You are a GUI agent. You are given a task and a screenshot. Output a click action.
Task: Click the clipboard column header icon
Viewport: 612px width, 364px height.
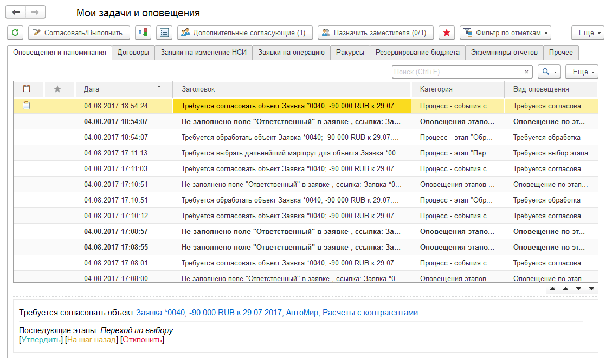click(26, 89)
